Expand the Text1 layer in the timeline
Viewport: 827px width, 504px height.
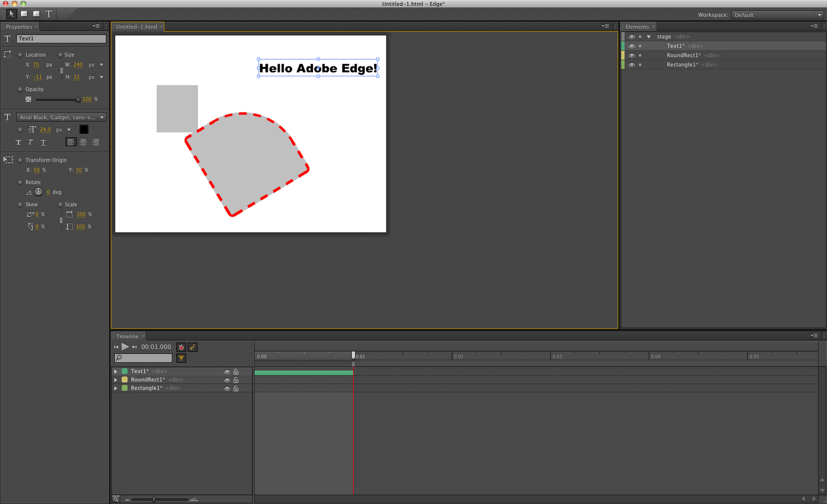pyautogui.click(x=116, y=371)
